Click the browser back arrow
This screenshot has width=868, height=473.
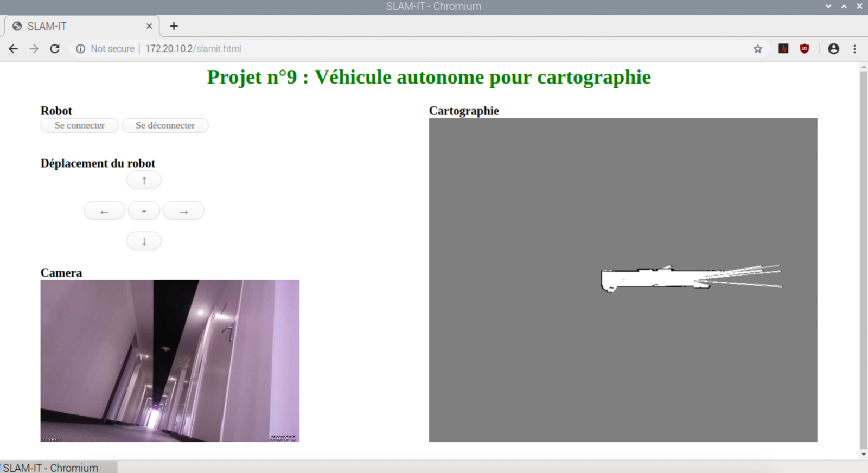[14, 49]
